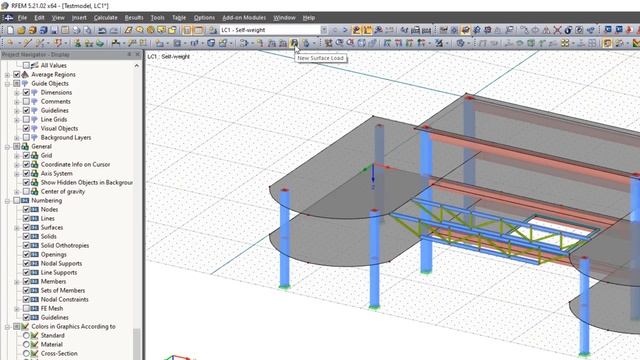Open the Add-on Modules menu
The image size is (640, 360).
(x=244, y=18)
